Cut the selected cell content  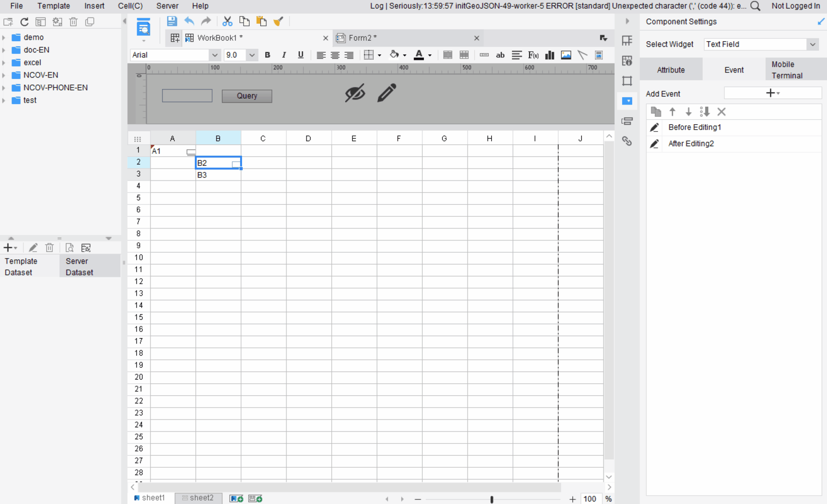pos(228,21)
